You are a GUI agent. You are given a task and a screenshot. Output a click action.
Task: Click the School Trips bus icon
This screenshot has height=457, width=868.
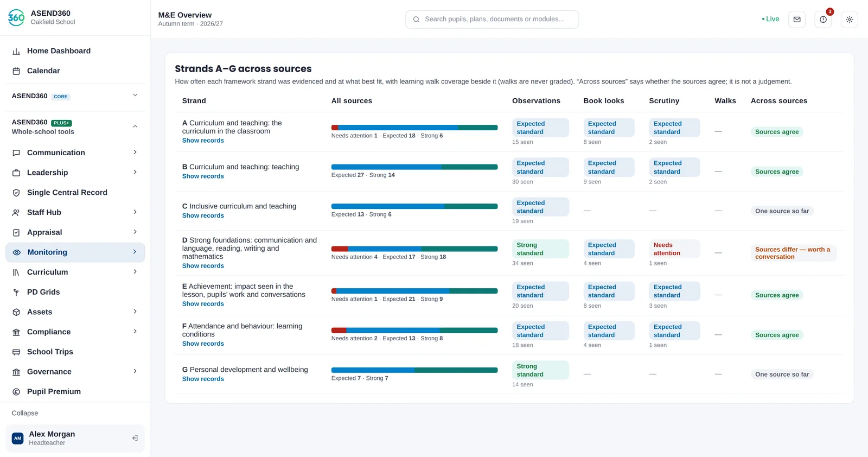[x=16, y=352]
